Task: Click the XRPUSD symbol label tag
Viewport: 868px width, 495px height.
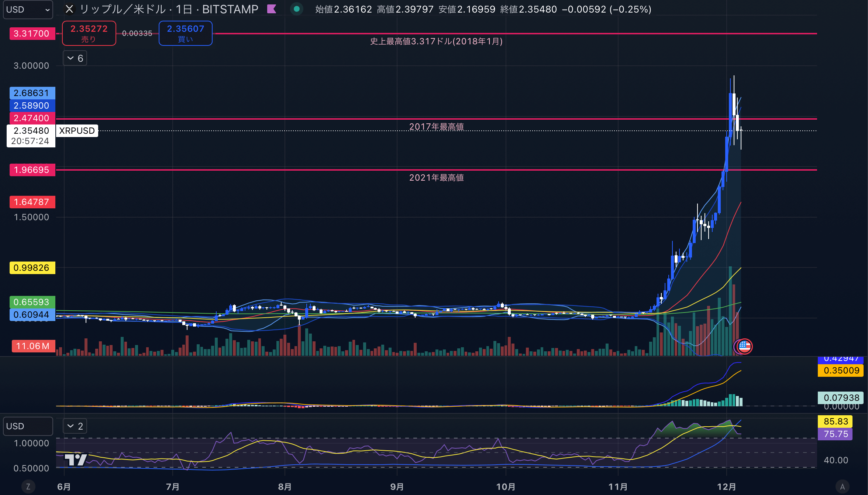Action: (77, 131)
